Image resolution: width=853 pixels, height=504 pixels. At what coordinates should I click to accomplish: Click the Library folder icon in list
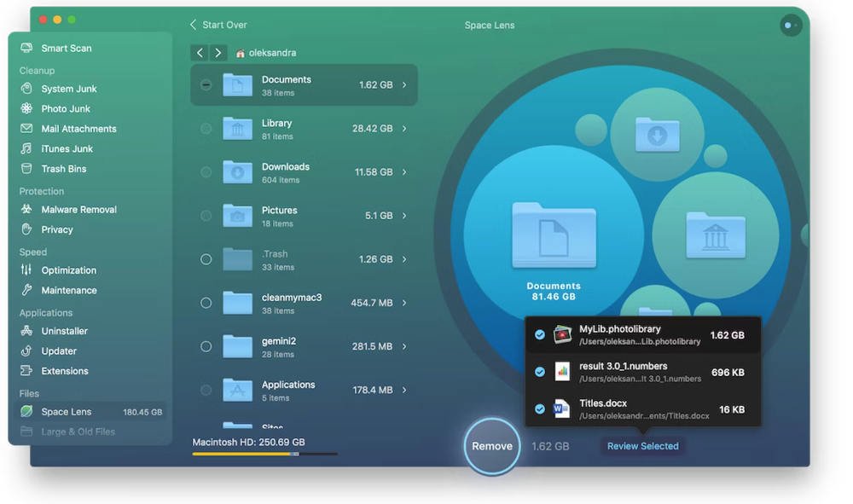point(237,128)
